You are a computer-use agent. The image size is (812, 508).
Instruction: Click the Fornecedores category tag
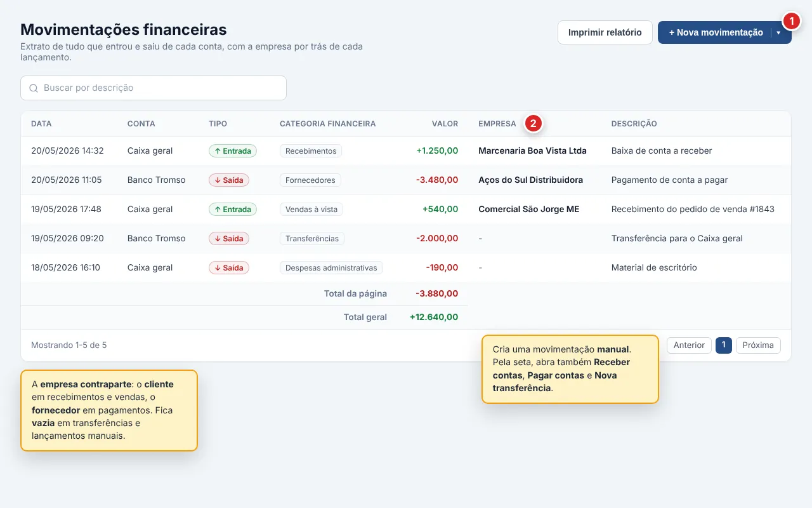point(310,180)
